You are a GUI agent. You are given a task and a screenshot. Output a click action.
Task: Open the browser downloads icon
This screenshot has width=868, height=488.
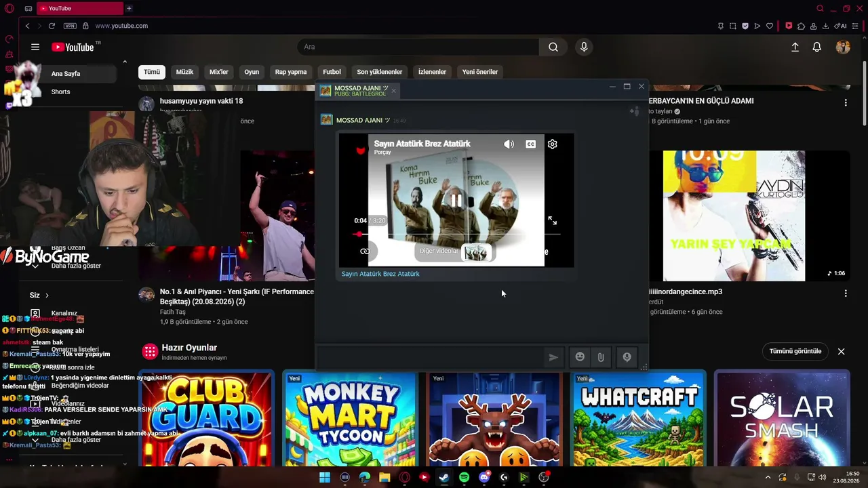(x=826, y=26)
